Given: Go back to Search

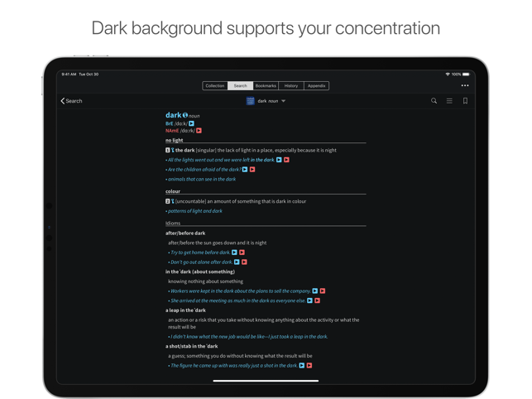Looking at the screenshot, I should pyautogui.click(x=72, y=101).
